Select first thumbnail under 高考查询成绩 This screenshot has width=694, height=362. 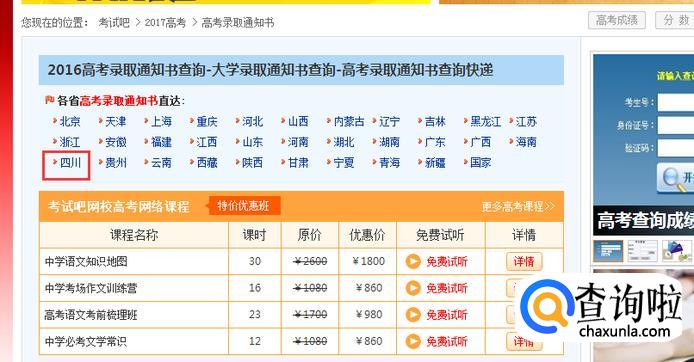[x=608, y=251]
